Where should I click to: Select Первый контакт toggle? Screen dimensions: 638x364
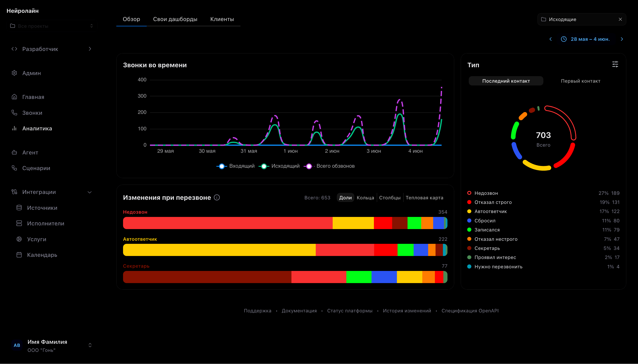tap(580, 81)
